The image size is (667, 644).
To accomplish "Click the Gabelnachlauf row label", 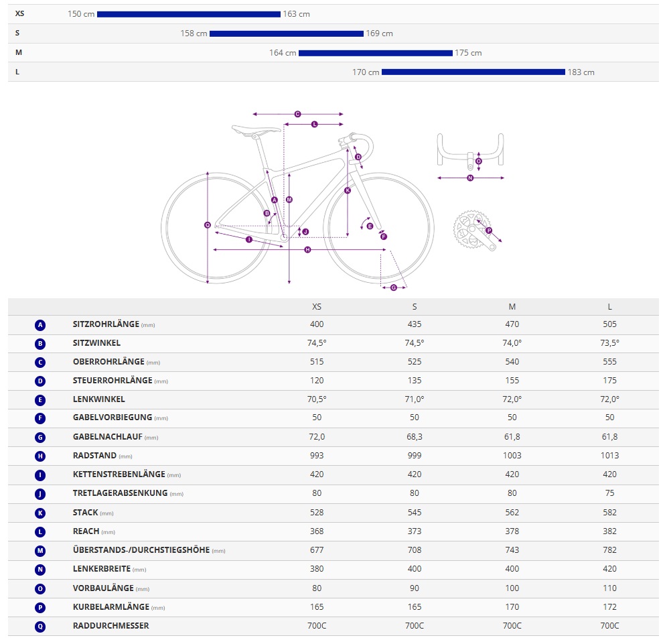I will (106, 437).
